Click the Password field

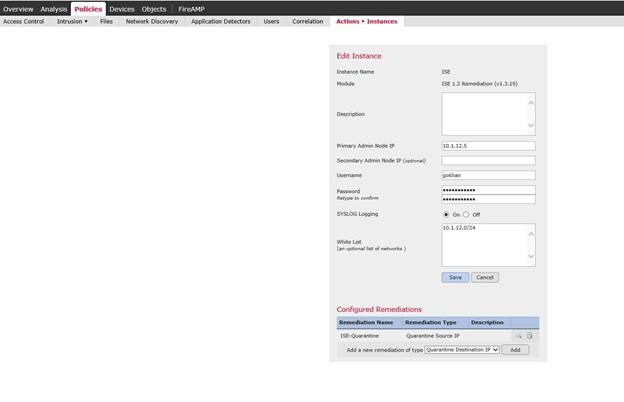488,190
